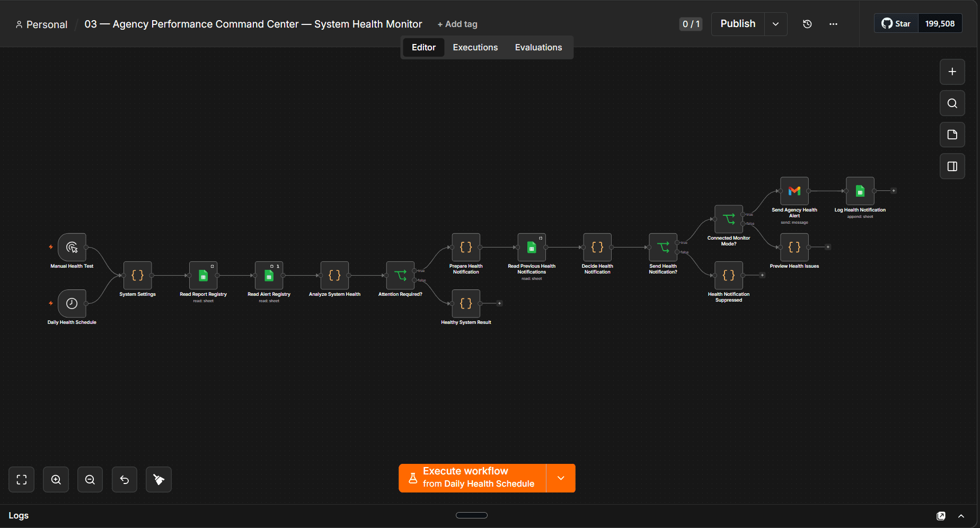980x528 pixels.
Task: Click the Logs panel title
Action: coord(19,516)
